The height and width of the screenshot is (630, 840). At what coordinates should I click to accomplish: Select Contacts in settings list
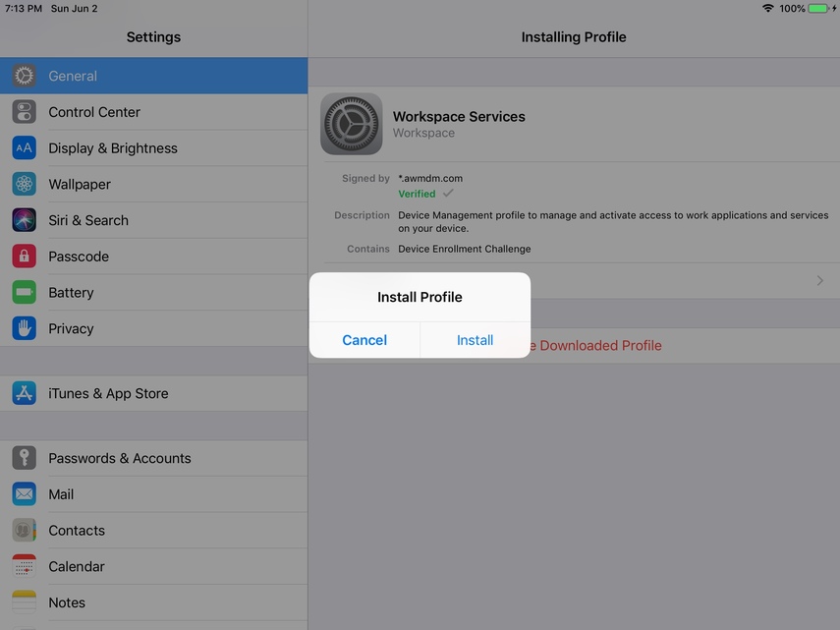pyautogui.click(x=77, y=531)
